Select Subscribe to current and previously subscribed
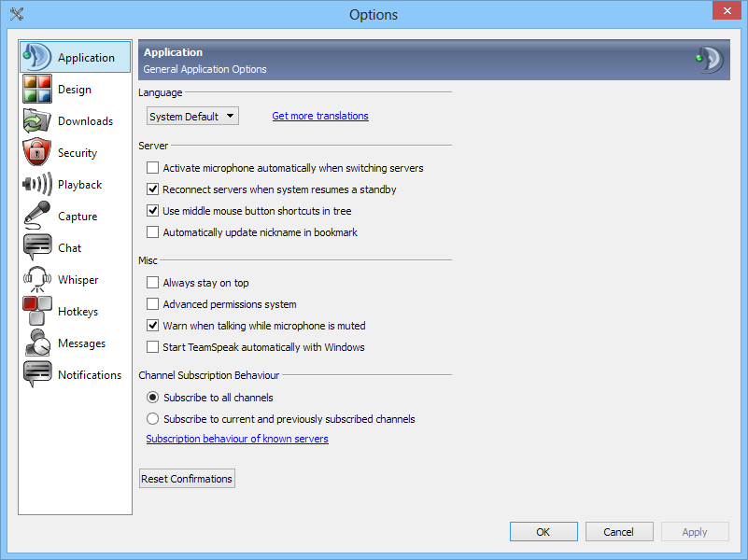748x560 pixels. [x=153, y=419]
